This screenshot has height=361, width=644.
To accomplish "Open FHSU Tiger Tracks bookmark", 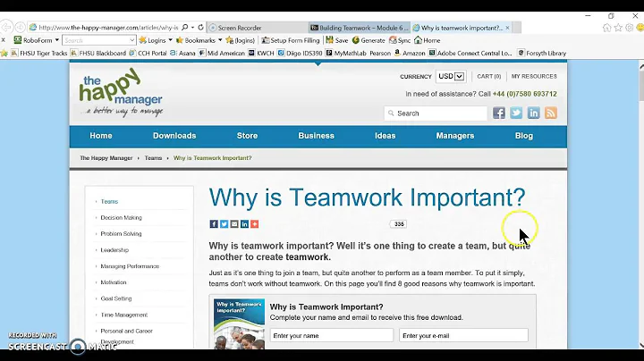I will [x=39, y=53].
